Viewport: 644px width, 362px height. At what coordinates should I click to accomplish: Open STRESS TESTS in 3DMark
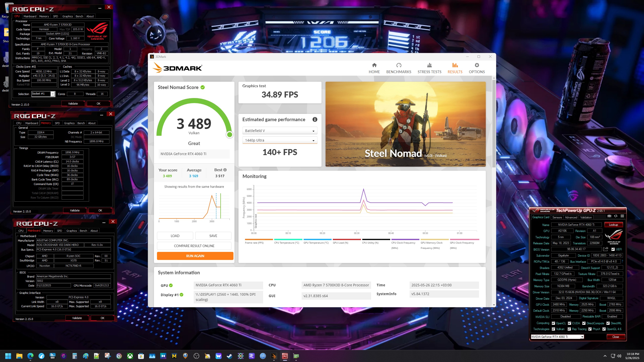pos(429,68)
